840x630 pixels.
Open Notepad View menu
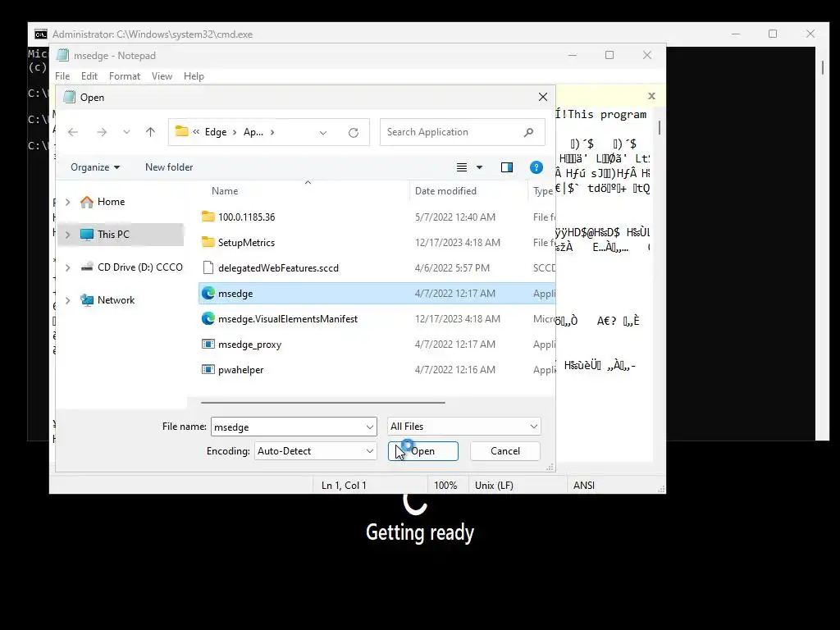[162, 76]
